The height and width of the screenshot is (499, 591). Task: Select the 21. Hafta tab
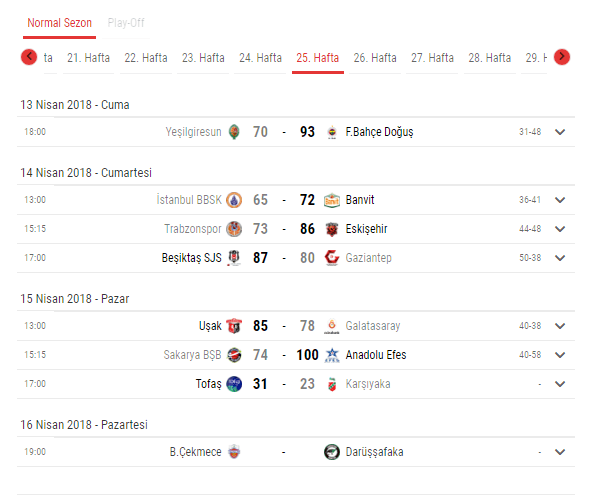coord(89,58)
